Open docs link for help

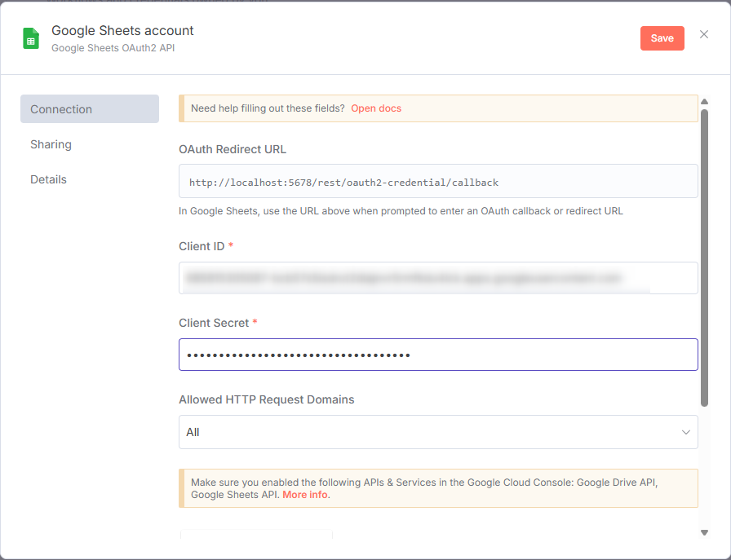point(376,108)
